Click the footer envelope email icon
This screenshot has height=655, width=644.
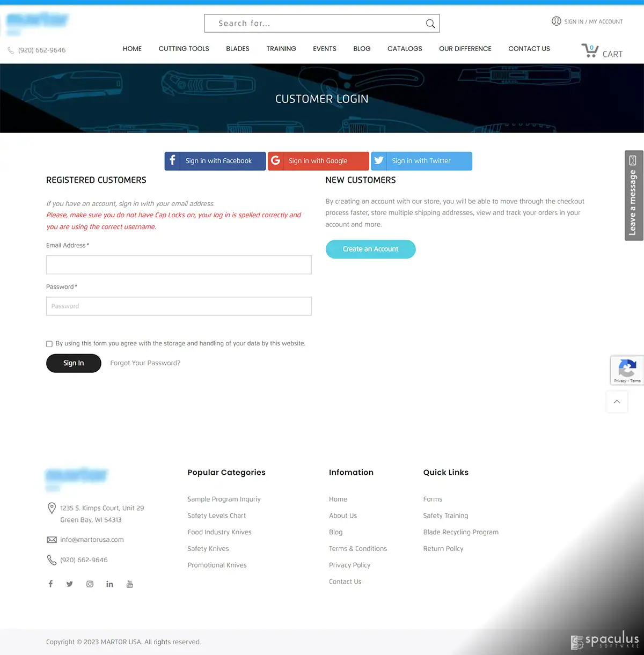(52, 540)
